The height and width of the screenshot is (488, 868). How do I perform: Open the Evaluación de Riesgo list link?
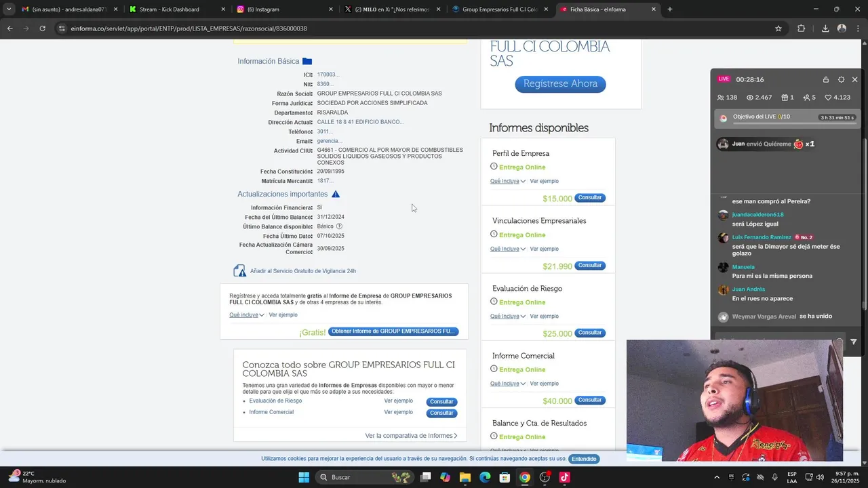pyautogui.click(x=275, y=401)
